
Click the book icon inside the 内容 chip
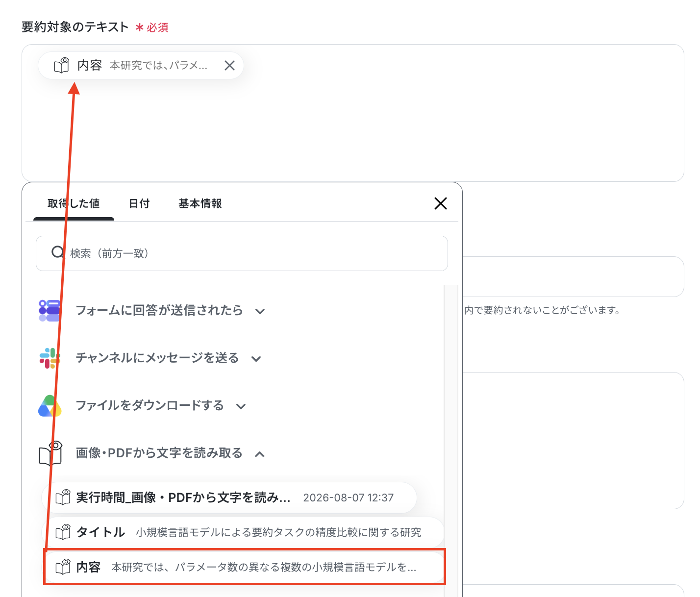(x=62, y=65)
